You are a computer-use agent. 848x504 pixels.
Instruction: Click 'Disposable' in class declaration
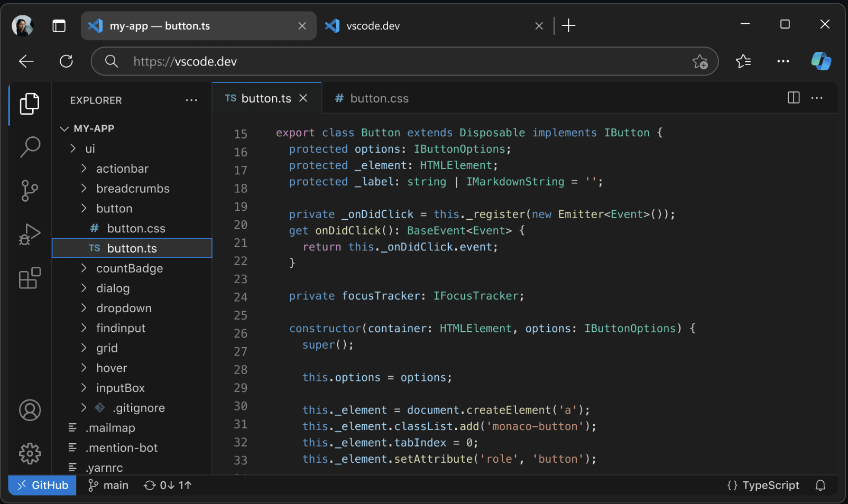[492, 133]
